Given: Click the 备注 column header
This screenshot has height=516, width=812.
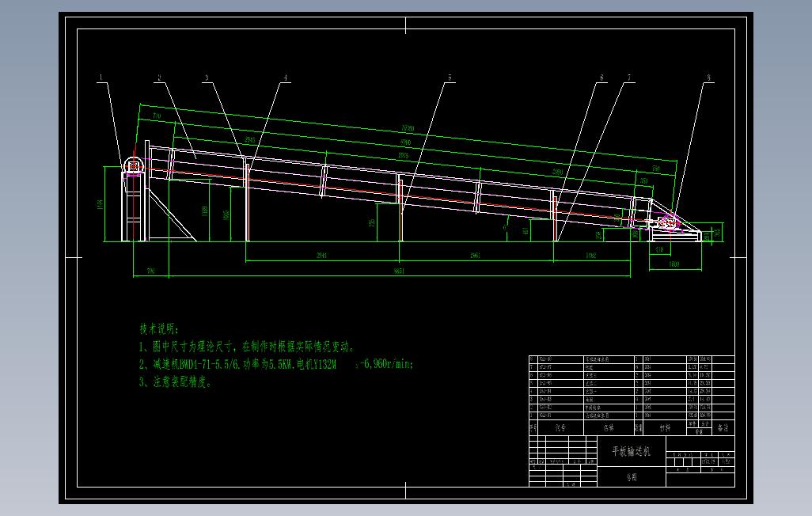Looking at the screenshot, I should pyautogui.click(x=723, y=428).
